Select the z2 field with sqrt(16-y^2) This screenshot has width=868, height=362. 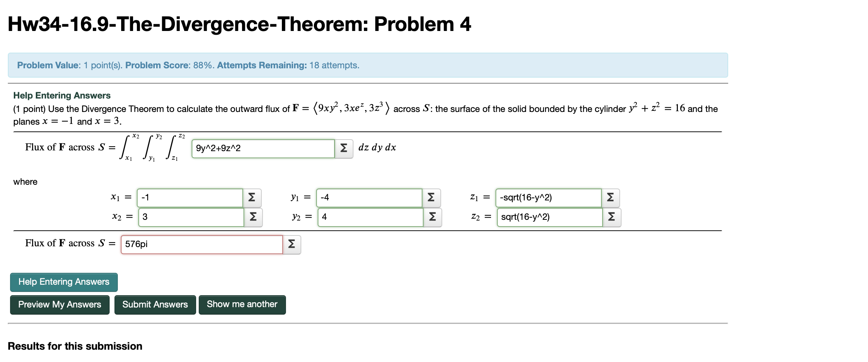(548, 217)
